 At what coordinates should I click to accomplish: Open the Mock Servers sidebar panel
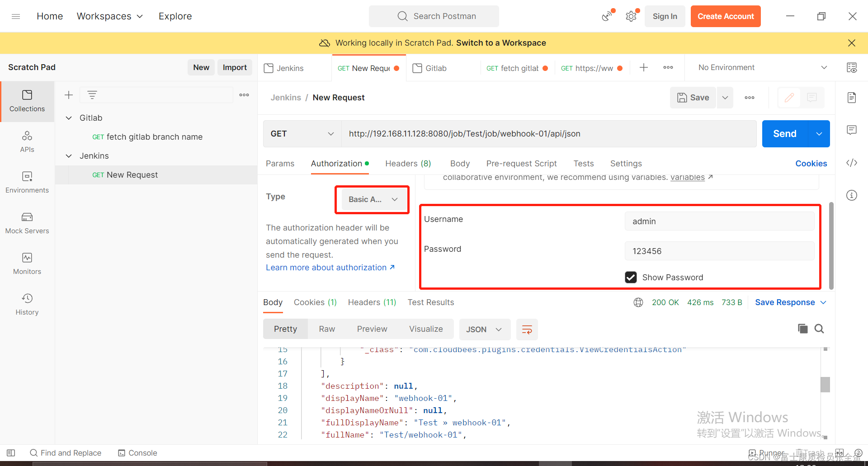coord(27,223)
